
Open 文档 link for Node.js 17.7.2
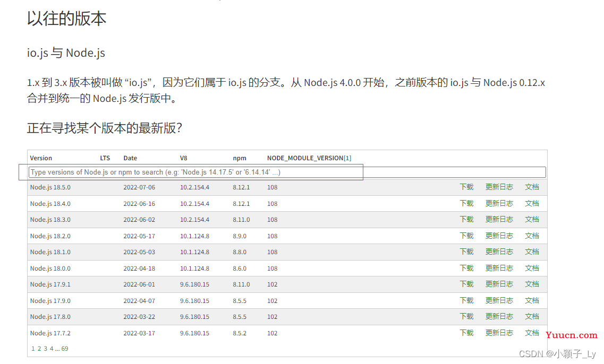pyautogui.click(x=532, y=333)
